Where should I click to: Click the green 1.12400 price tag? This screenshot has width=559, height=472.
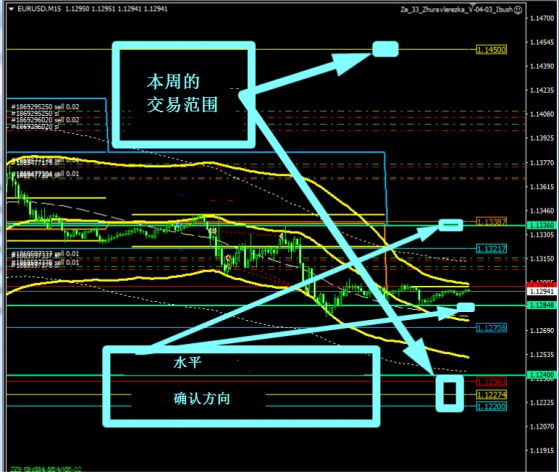click(x=541, y=375)
